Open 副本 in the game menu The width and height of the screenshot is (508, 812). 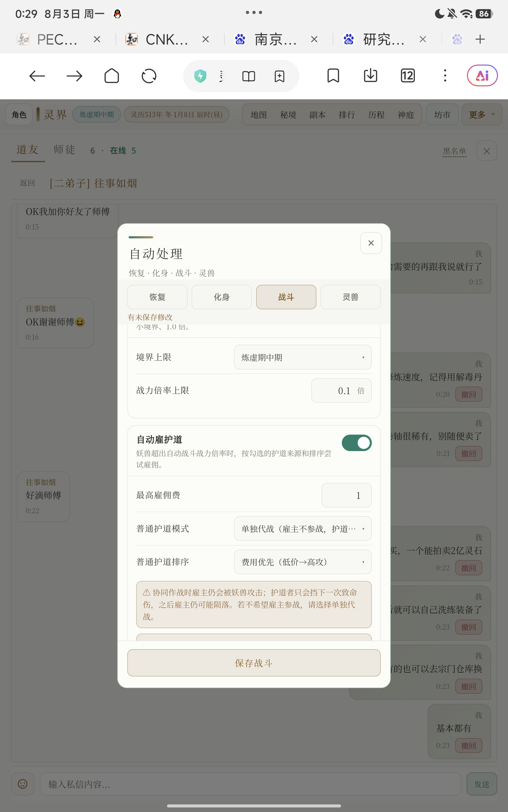317,115
